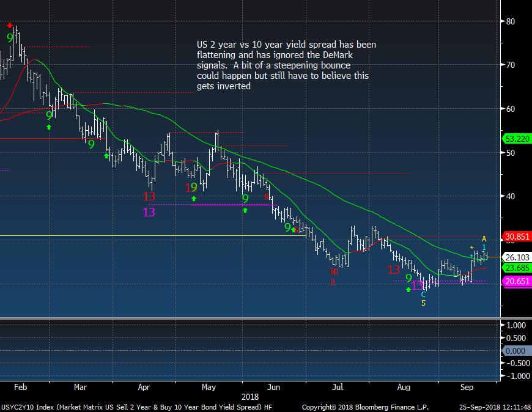The height and width of the screenshot is (412, 532).
Task: Select the green 53.220 price label
Action: [x=515, y=139]
